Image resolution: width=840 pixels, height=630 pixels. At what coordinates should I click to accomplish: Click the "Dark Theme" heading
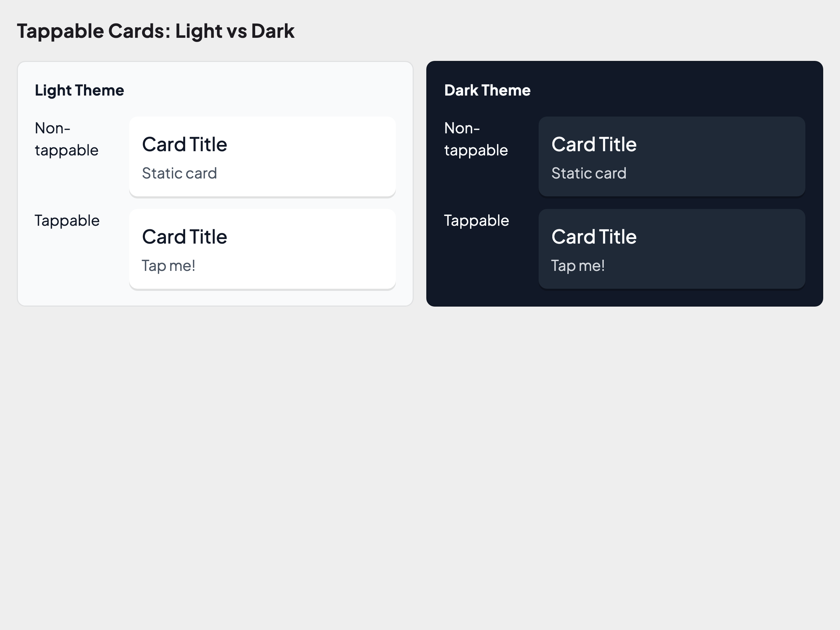487,90
